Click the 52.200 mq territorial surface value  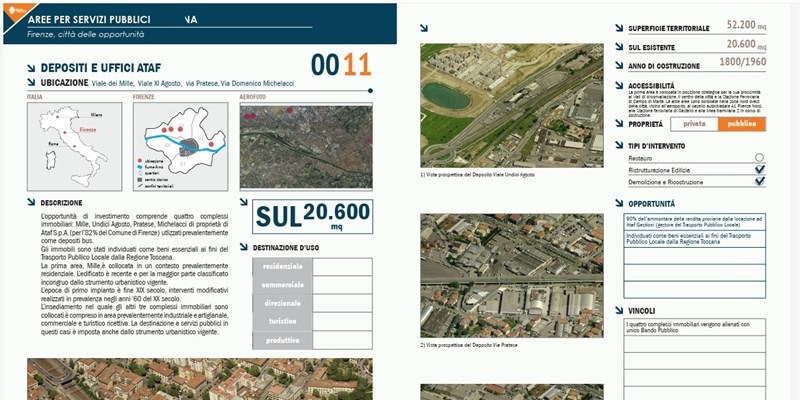click(x=746, y=26)
